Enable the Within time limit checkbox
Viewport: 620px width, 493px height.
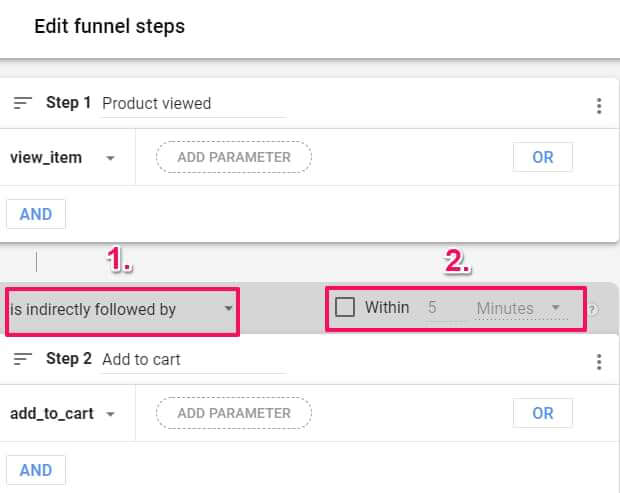click(345, 308)
